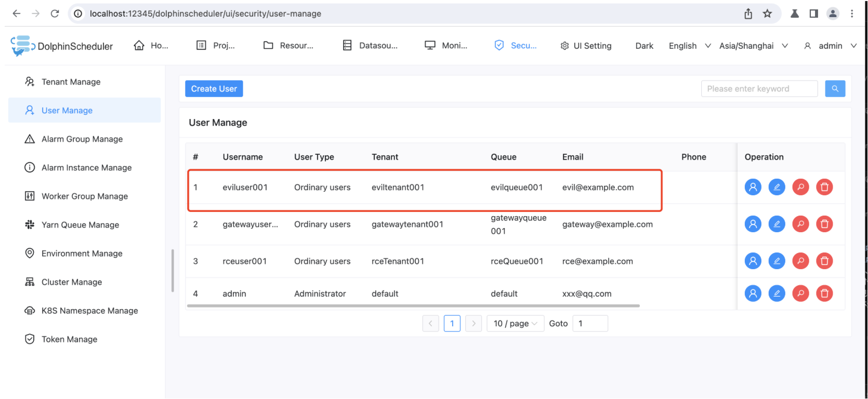Image resolution: width=868 pixels, height=399 pixels.
Task: Click the red key icon for the gatewayuser row
Action: 800,224
